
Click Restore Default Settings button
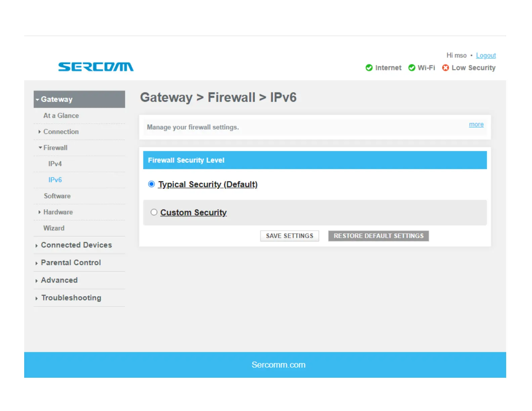point(378,236)
